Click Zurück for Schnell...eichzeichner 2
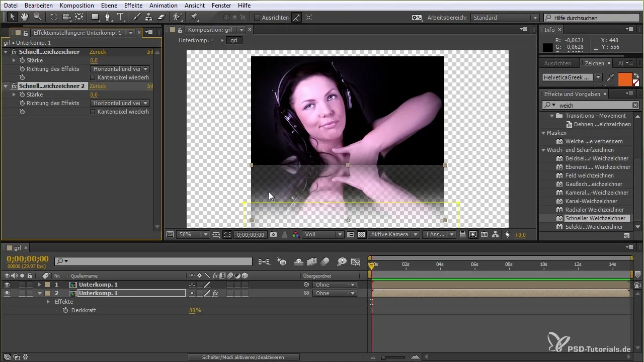The width and height of the screenshot is (644, 362). coord(98,86)
